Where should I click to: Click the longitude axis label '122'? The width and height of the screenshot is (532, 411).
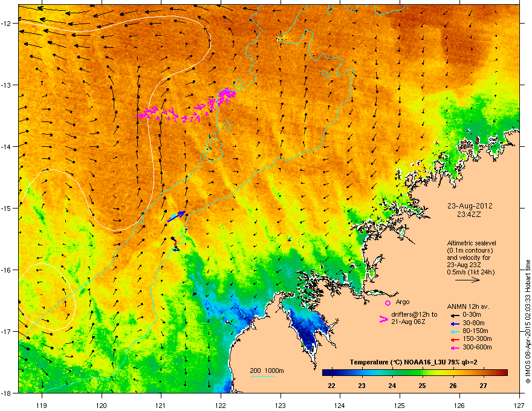pyautogui.click(x=221, y=405)
